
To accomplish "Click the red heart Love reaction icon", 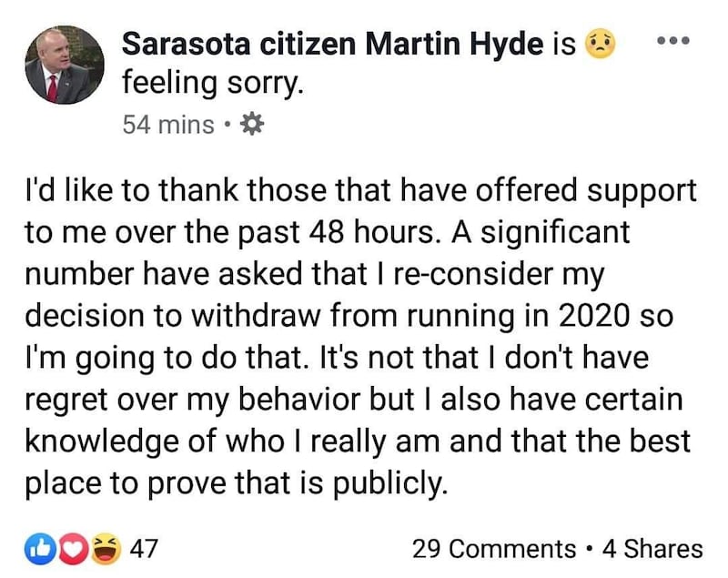I will click(x=72, y=549).
